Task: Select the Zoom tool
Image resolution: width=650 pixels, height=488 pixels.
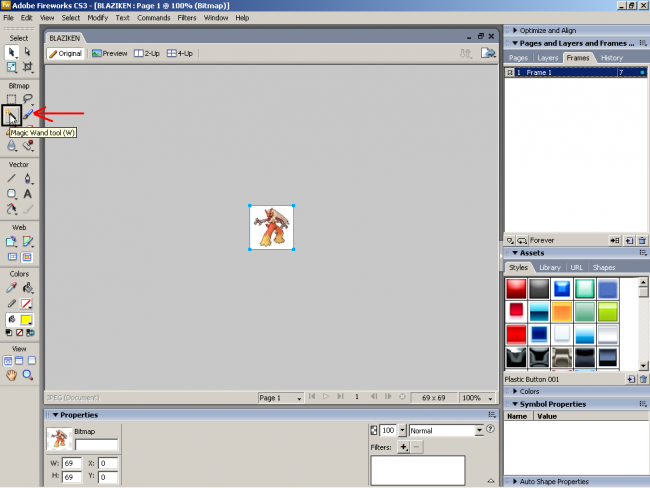Action: click(x=27, y=375)
